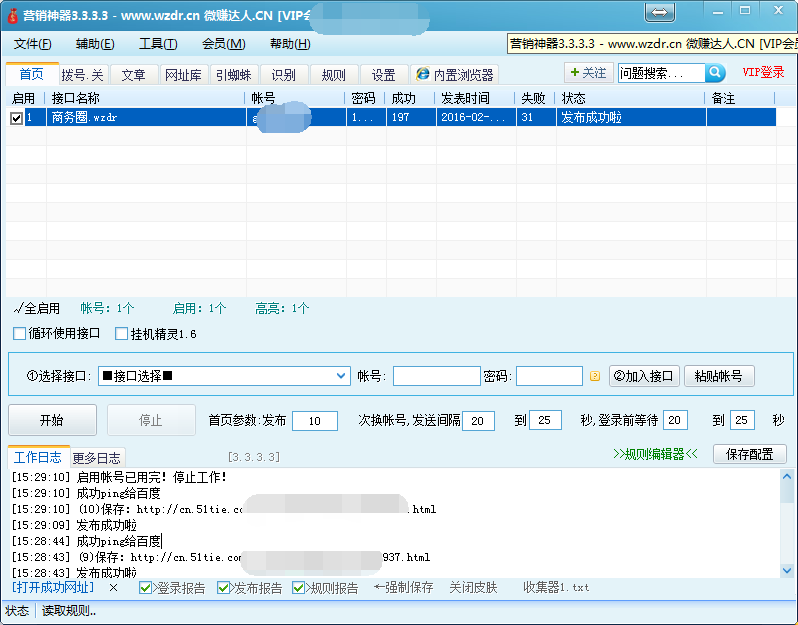Click the X icon next to 打开成功网址
Image resolution: width=798 pixels, height=625 pixels.
pos(113,588)
